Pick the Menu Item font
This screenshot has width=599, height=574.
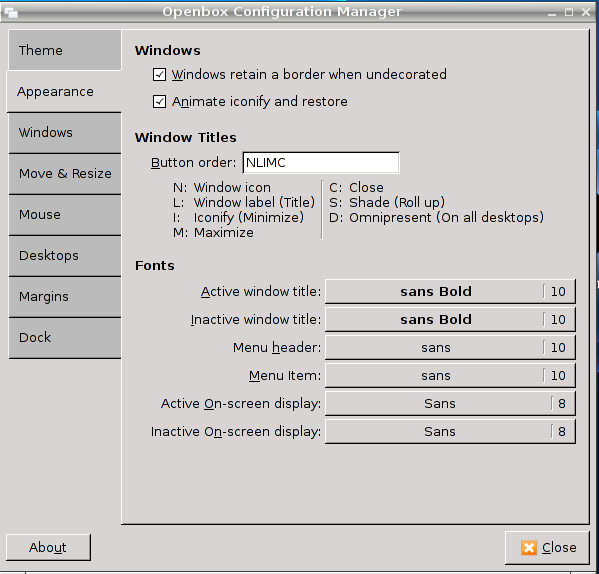click(450, 376)
